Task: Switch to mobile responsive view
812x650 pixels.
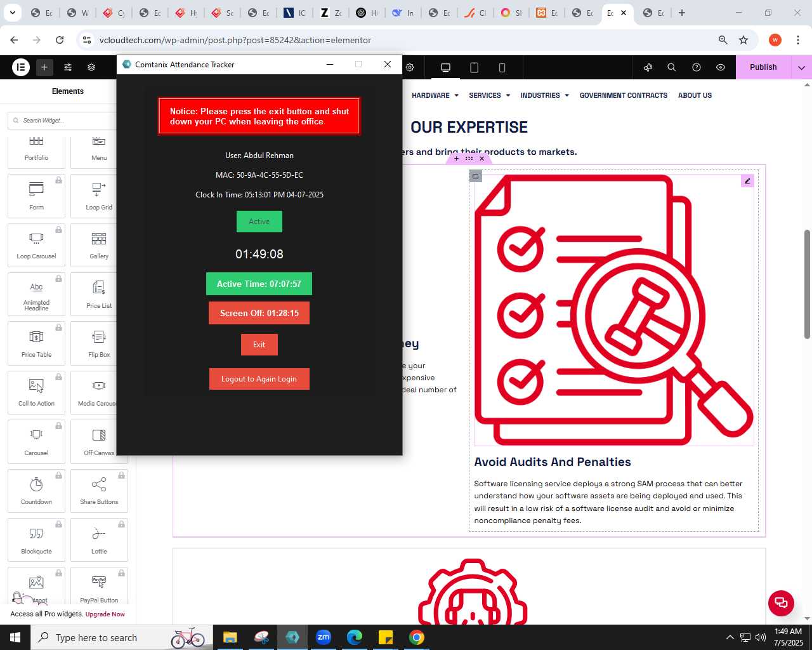Action: point(502,67)
